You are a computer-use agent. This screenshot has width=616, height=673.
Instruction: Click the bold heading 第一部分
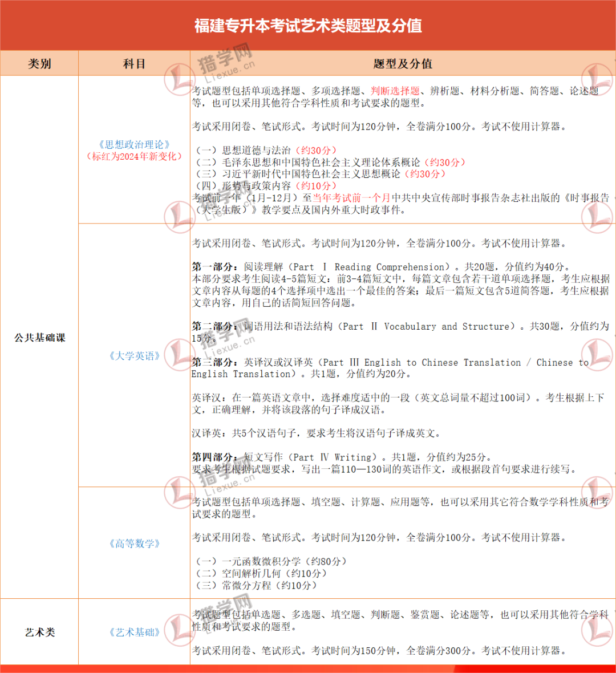click(x=214, y=266)
